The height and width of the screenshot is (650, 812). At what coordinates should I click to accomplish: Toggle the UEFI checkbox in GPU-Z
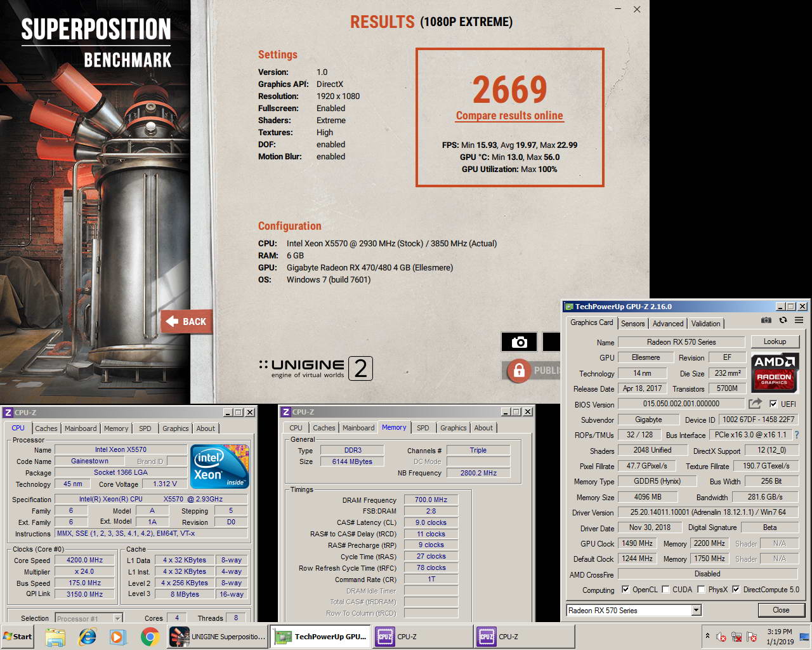tap(773, 404)
